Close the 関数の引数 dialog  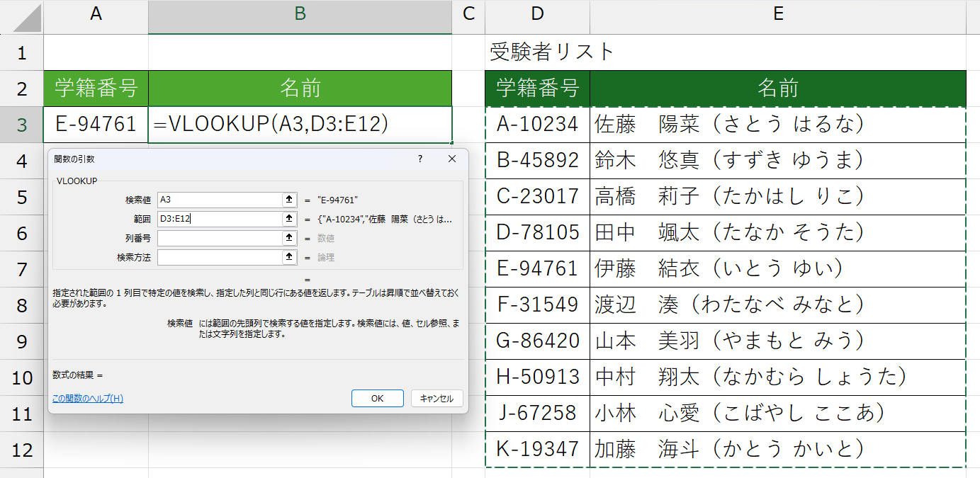click(452, 159)
